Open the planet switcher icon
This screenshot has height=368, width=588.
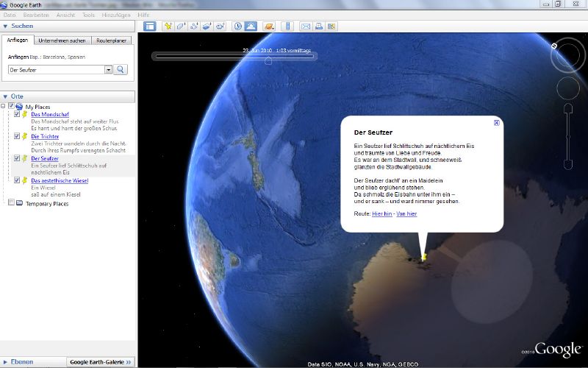click(270, 26)
